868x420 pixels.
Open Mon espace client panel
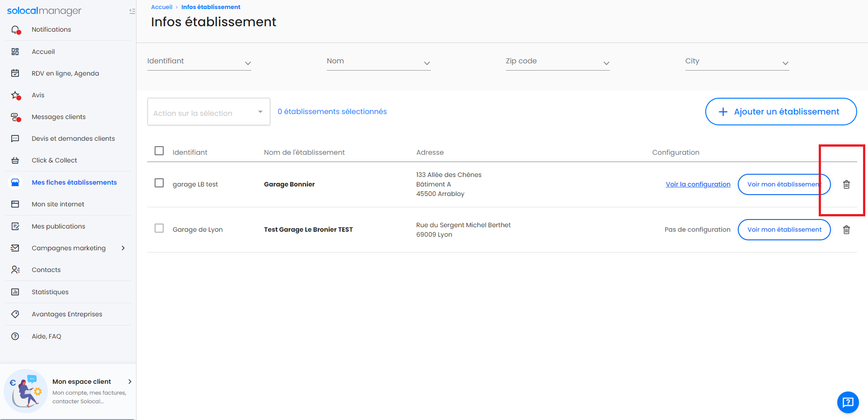[81, 382]
